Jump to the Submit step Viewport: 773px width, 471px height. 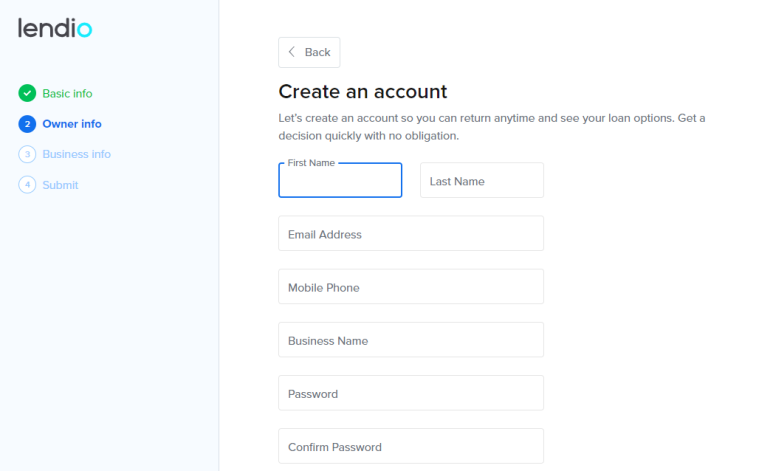click(x=60, y=185)
